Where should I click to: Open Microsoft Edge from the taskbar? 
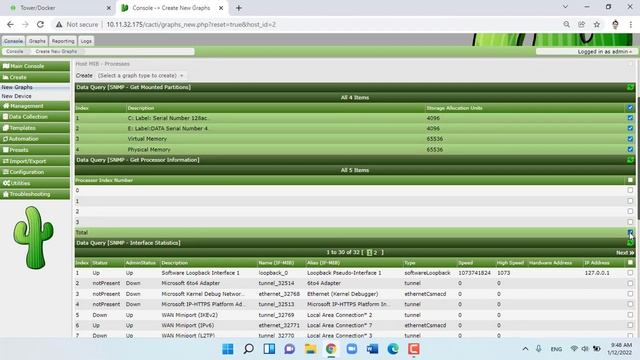click(x=393, y=349)
